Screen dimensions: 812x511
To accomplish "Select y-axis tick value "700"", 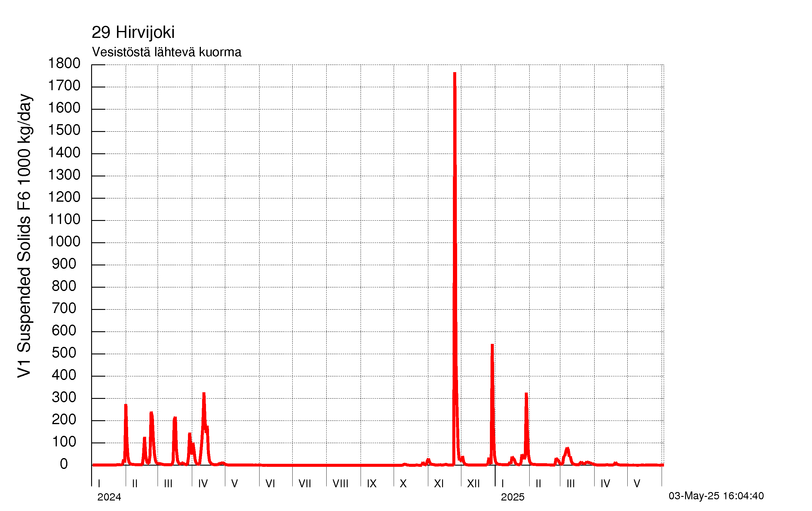I will click(64, 308).
